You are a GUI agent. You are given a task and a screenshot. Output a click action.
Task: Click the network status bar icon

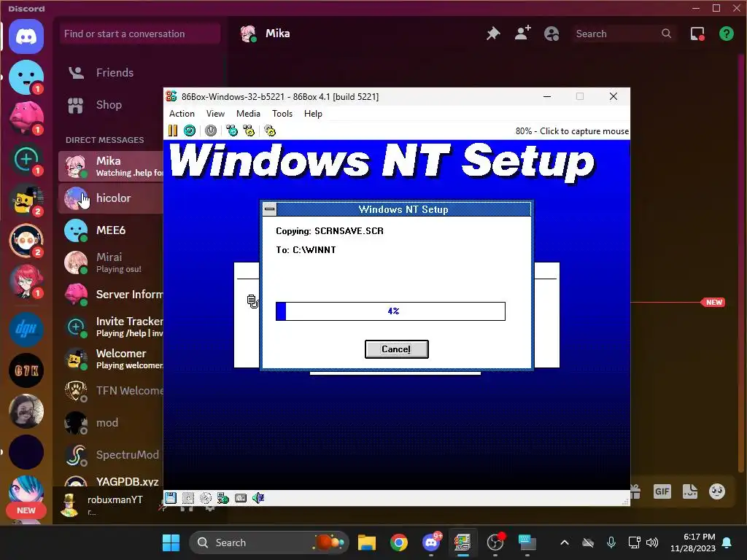(223, 498)
